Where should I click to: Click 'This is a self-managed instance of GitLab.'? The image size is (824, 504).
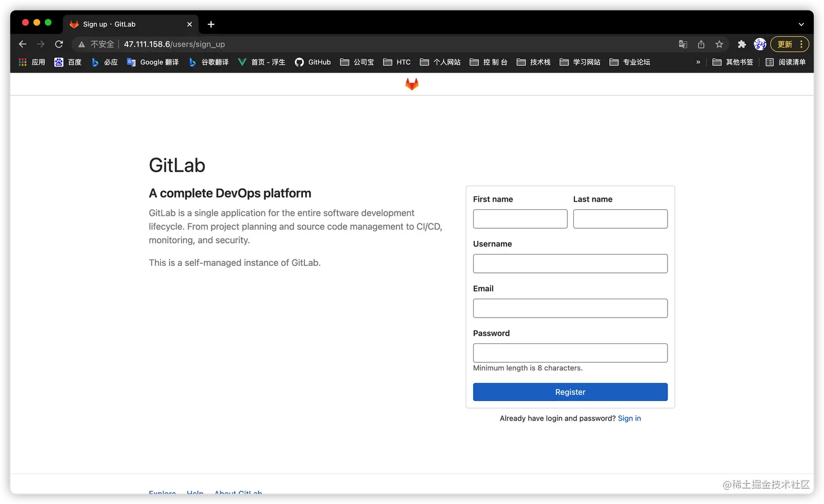[235, 263]
